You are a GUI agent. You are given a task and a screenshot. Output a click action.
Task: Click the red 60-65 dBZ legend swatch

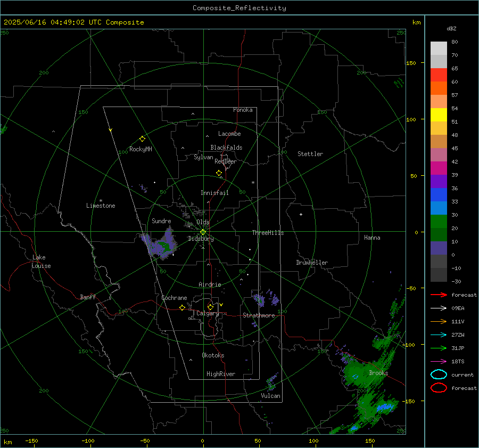click(439, 75)
